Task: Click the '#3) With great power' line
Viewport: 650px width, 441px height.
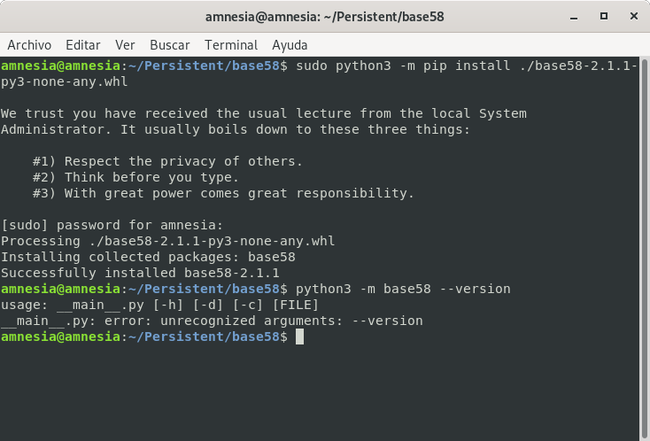Action: 222,193
